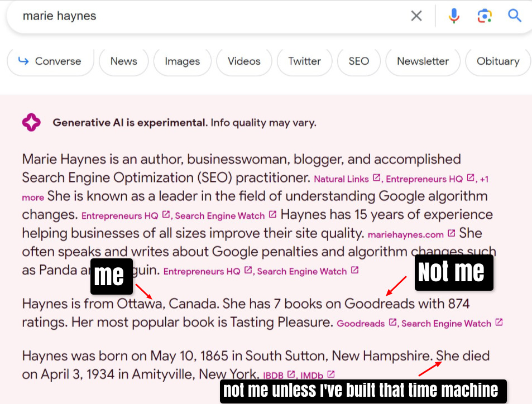
Task: Click external link icon after IMDb
Action: (331, 375)
